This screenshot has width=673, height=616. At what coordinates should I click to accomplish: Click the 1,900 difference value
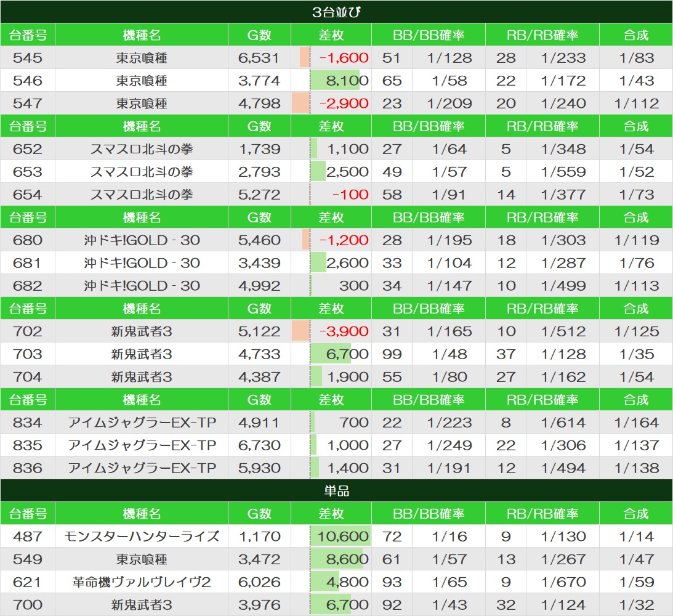[x=347, y=377]
